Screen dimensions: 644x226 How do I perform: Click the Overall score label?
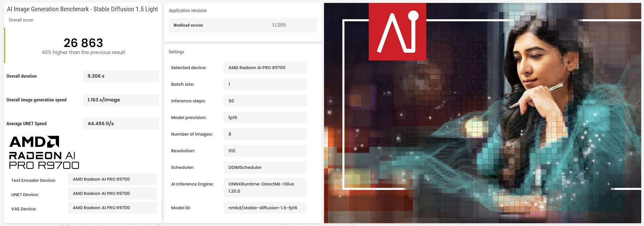pyautogui.click(x=21, y=20)
